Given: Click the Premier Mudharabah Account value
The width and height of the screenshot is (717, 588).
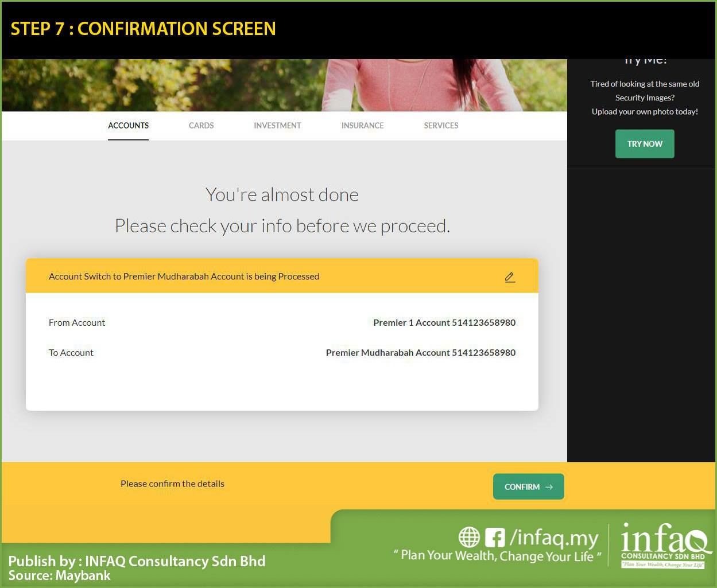Looking at the screenshot, I should [x=421, y=353].
